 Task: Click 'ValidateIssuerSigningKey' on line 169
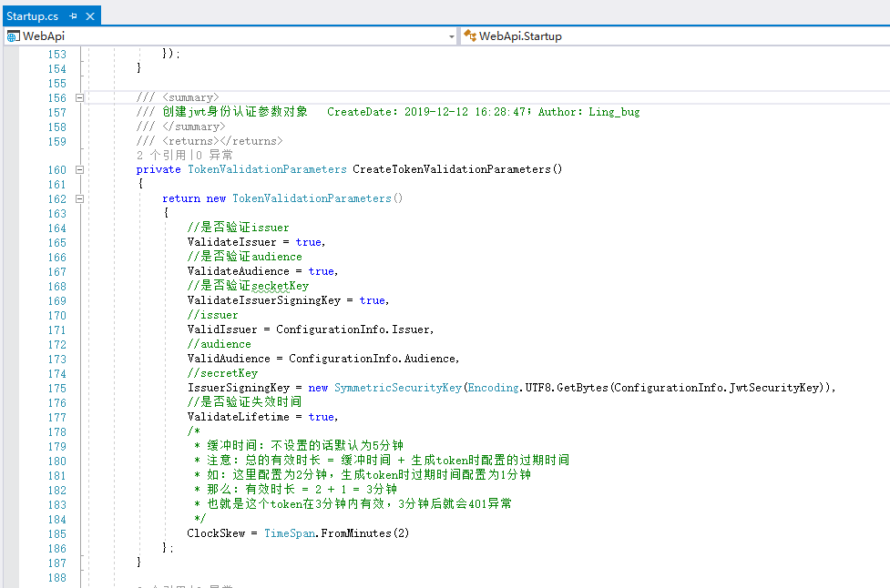[264, 300]
